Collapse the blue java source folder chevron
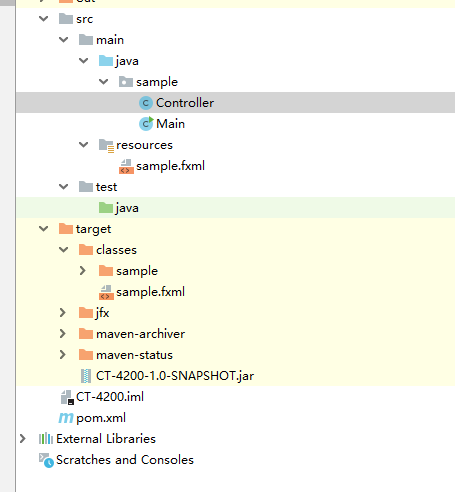This screenshot has height=492, width=455. coord(83,61)
